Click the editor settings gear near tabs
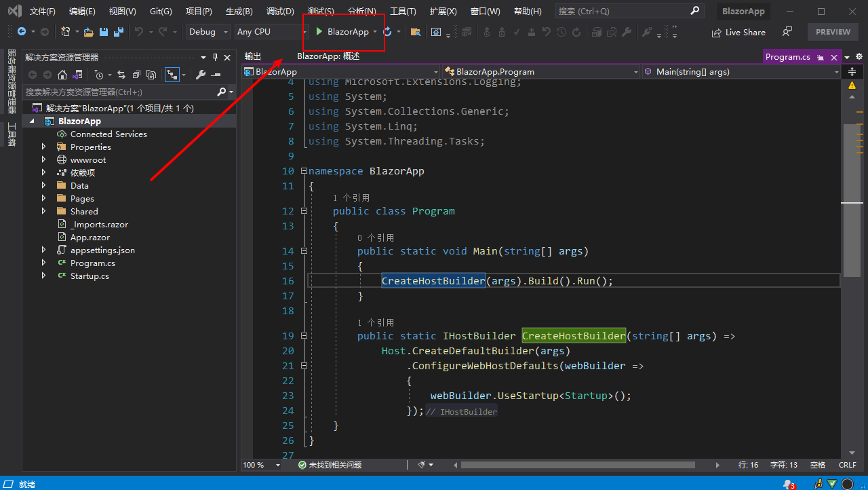Screen dimensions: 868x490 (x=859, y=57)
